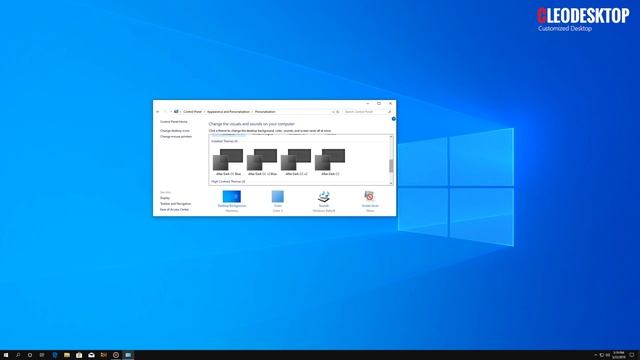
Task: Open the Change mouse pointers link
Action: pos(176,136)
